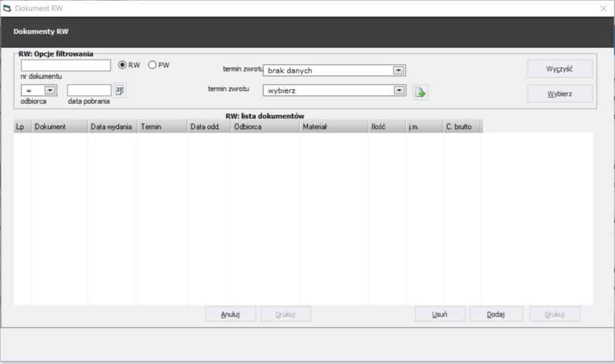Image resolution: width=615 pixels, height=364 pixels.
Task: Expand the 'brak danych' dropdown
Action: tap(398, 70)
